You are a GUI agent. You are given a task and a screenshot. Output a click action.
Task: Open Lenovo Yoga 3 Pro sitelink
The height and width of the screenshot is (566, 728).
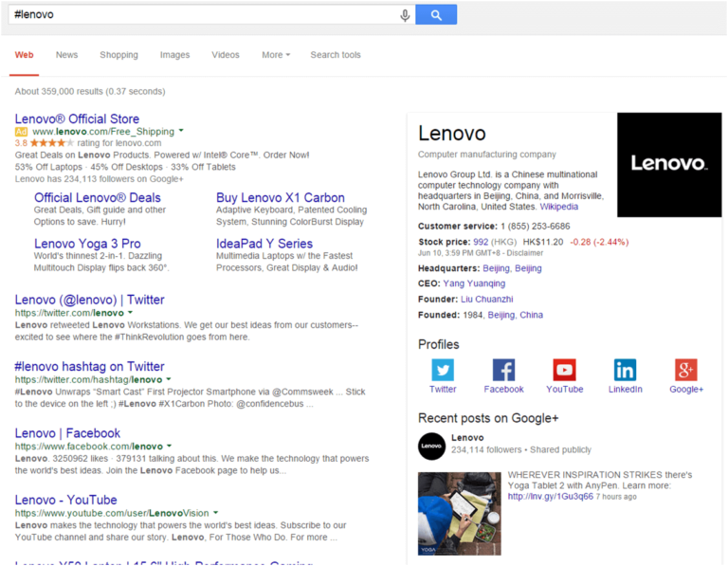point(87,244)
